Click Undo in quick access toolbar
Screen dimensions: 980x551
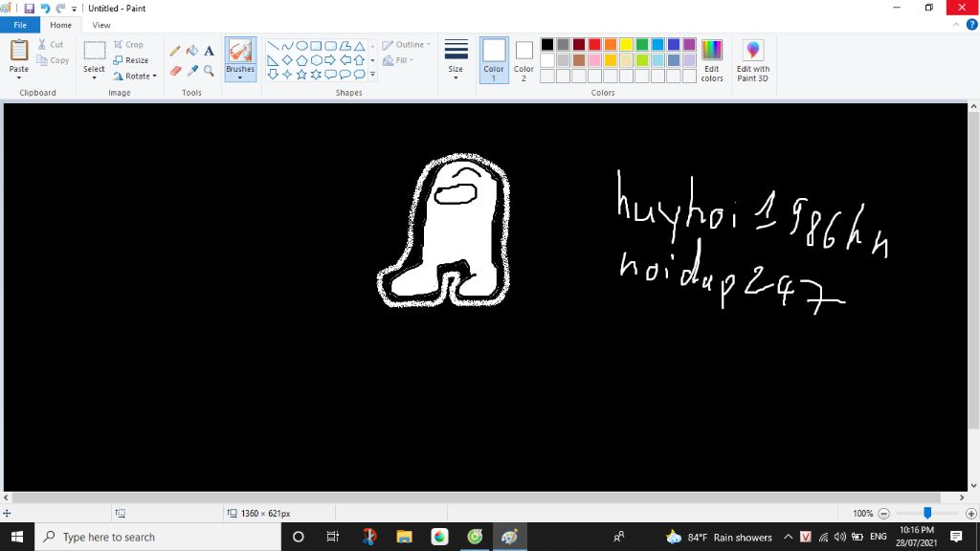[x=45, y=8]
